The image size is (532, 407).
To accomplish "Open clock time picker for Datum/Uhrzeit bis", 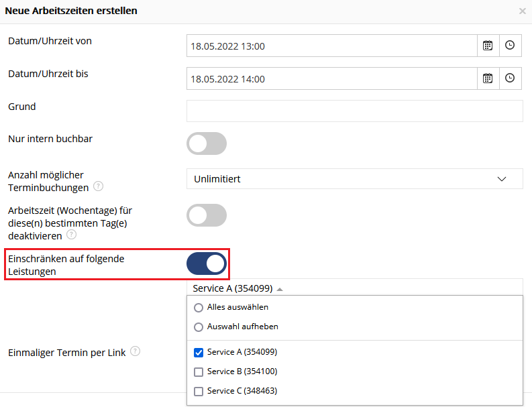I will (510, 78).
